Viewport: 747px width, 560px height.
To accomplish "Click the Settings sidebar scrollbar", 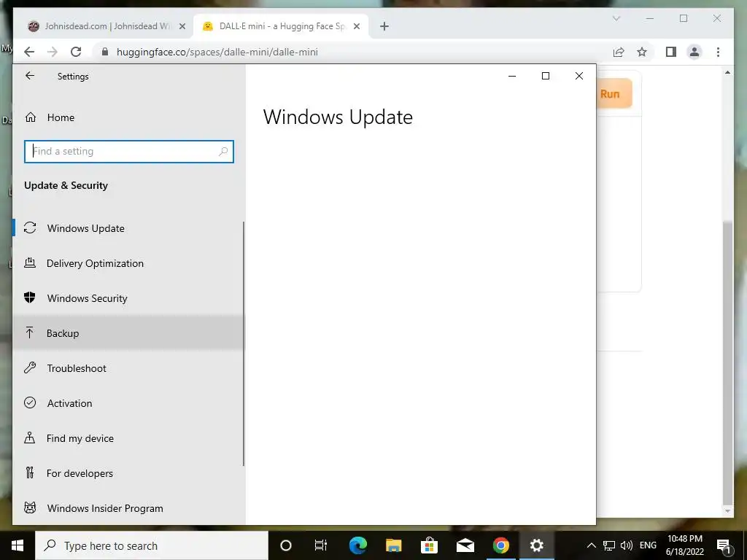I will tap(244, 343).
